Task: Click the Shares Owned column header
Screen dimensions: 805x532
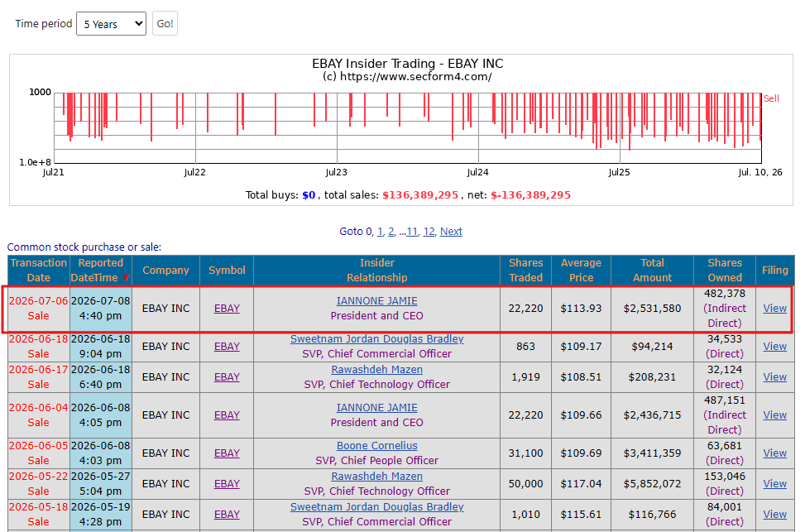Action: [x=725, y=270]
